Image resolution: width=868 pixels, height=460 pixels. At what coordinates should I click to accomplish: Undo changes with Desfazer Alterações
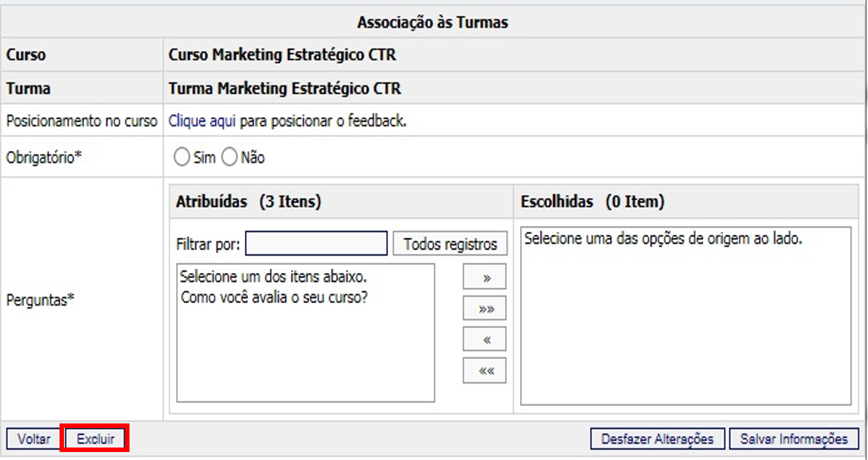(657, 439)
